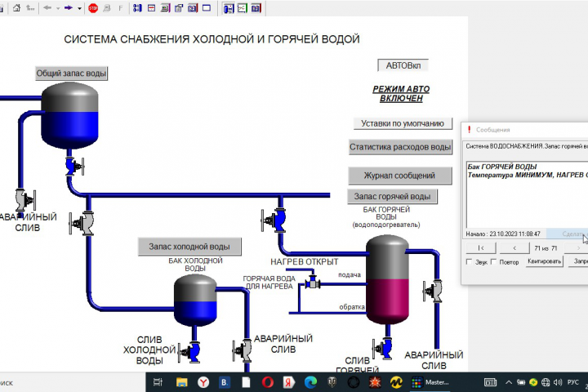This screenshot has width=588, height=392.
Task: Click the gray valve on cold tank supply pipe
Action: tap(82, 224)
